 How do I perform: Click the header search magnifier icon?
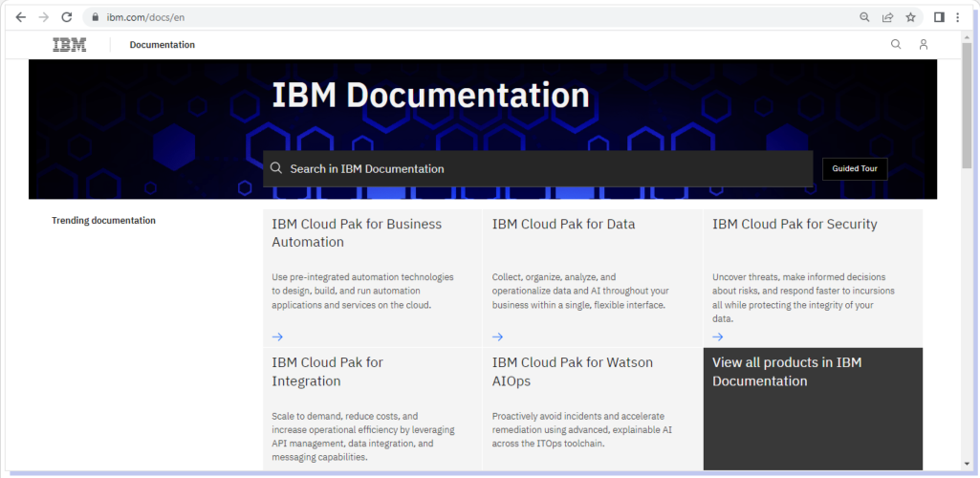pos(896,44)
